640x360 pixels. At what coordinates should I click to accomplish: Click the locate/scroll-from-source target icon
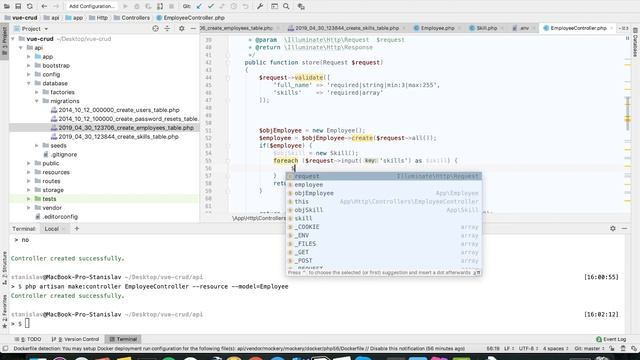(156, 29)
